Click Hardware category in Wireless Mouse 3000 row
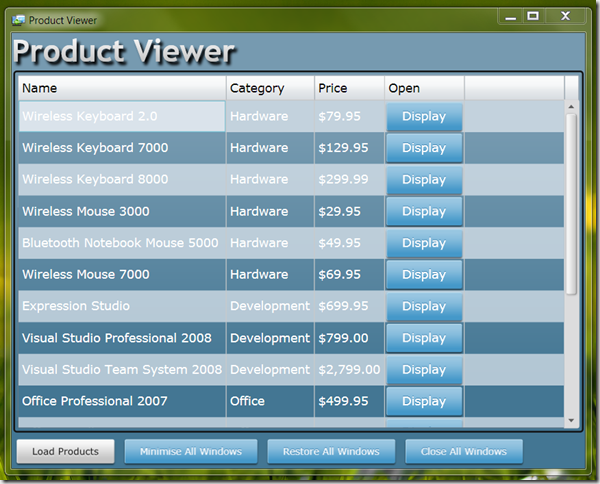This screenshot has width=600, height=484. (270, 211)
